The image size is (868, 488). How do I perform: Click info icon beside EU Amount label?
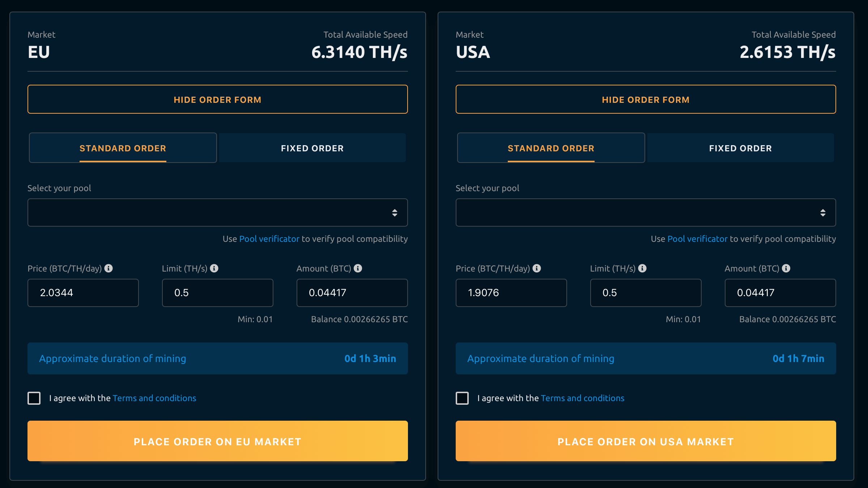coord(358,268)
